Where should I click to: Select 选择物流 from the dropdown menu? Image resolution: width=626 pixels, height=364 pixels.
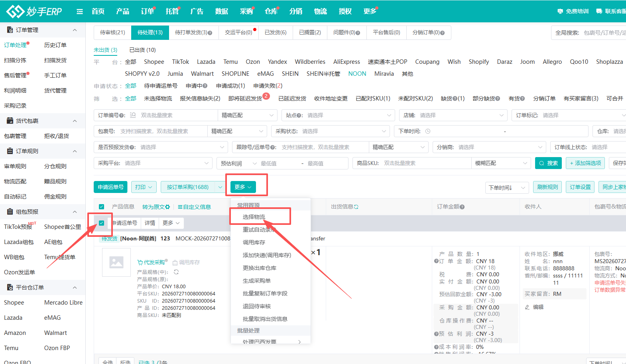point(254,217)
